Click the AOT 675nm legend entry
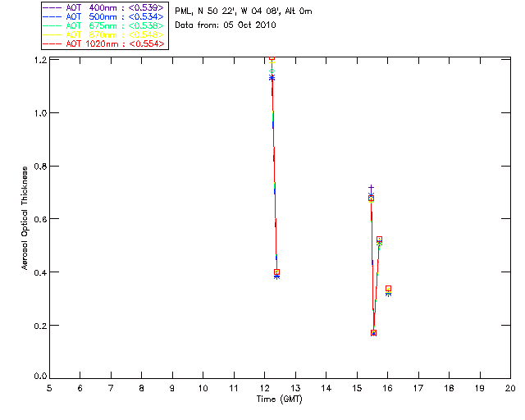Screen dimensions: 525x420 pyautogui.click(x=103, y=25)
